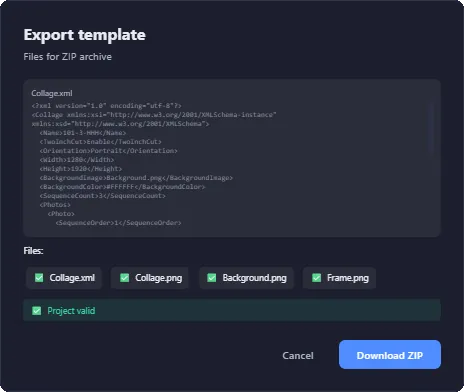Click the TwoInchCut Enable XML line

click(100, 142)
